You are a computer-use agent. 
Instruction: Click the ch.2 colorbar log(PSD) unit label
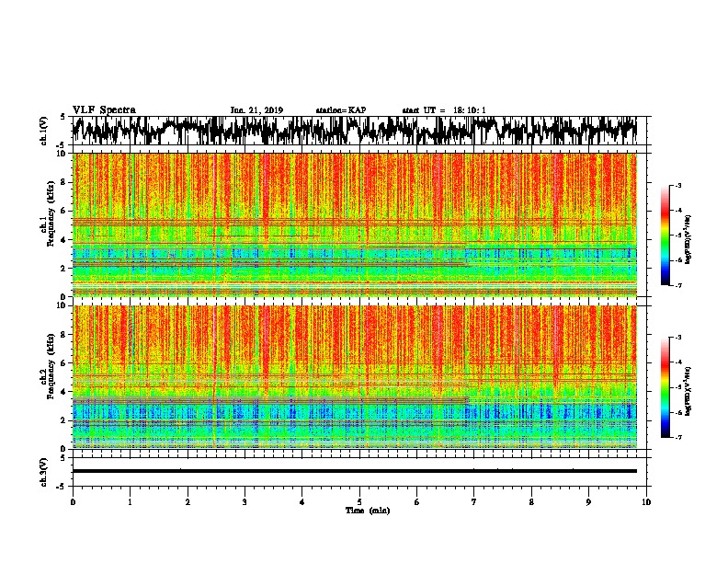[688, 391]
